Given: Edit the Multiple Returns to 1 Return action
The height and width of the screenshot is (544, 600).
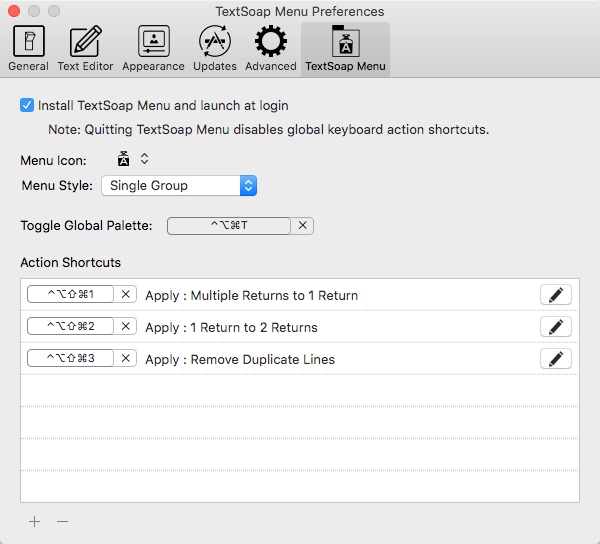Looking at the screenshot, I should coord(555,295).
